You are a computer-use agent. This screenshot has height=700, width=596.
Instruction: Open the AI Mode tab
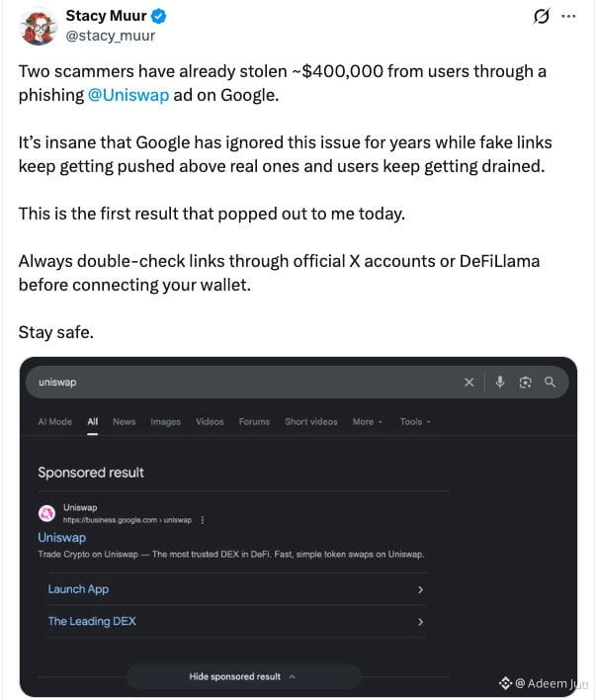[55, 422]
